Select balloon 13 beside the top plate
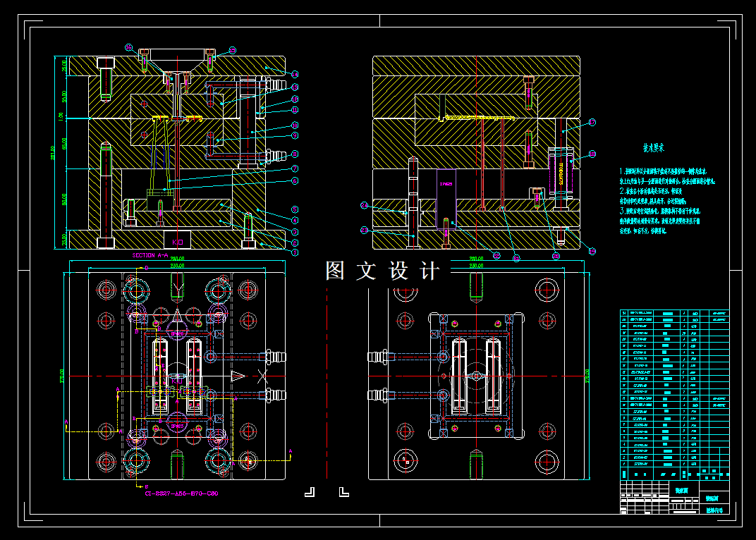The image size is (756, 540). 295,87
